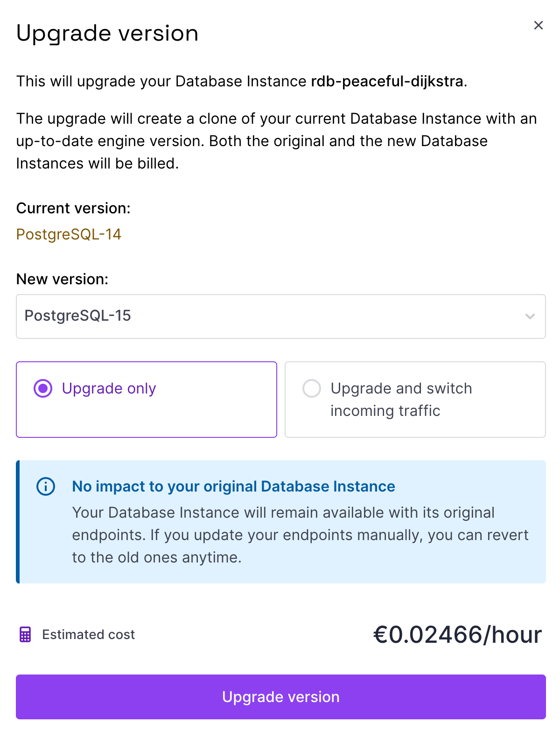The width and height of the screenshot is (560, 731).
Task: Click the purple calculator icon near Estimated cost
Action: tap(26, 634)
